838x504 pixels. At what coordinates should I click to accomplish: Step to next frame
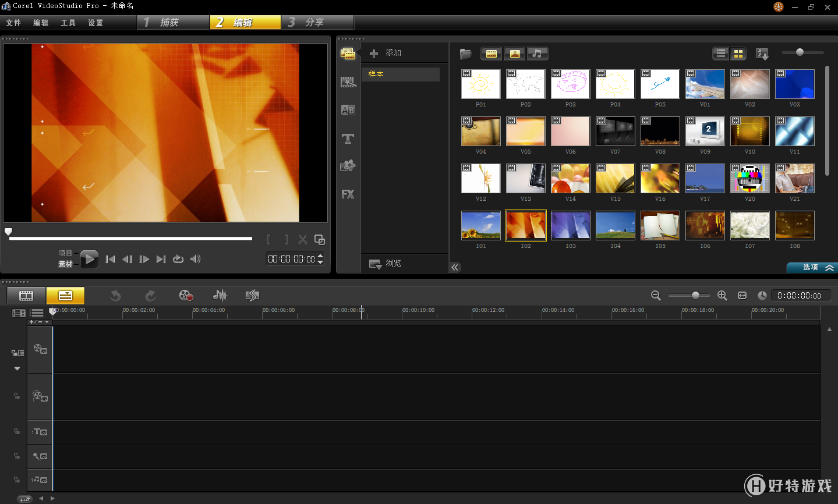tap(144, 259)
